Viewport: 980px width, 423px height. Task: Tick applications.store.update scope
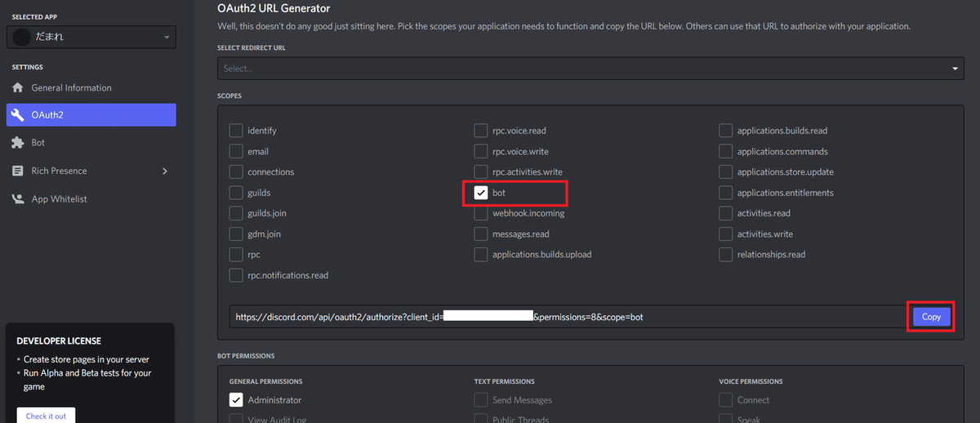click(726, 172)
